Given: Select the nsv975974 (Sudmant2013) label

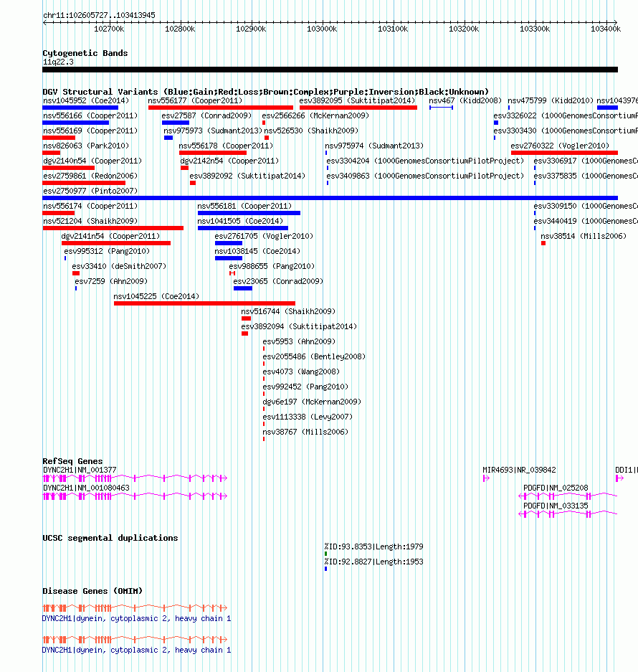Looking at the screenshot, I should [x=374, y=146].
